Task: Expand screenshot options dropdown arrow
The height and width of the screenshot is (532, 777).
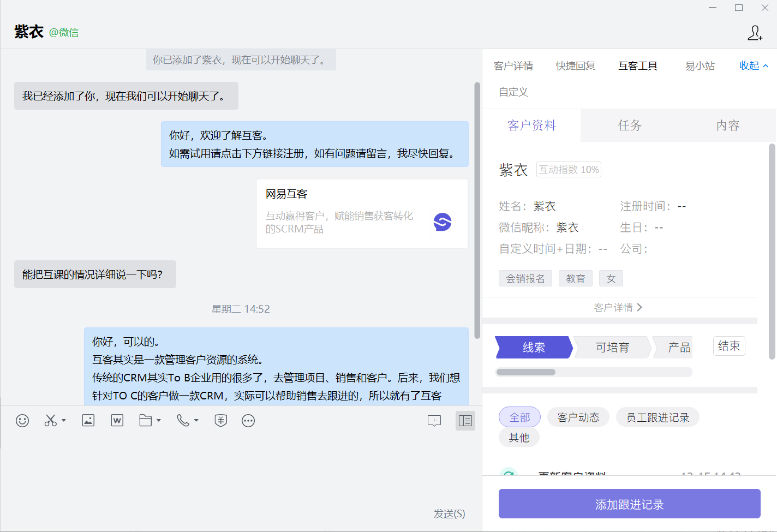Action: [x=64, y=421]
